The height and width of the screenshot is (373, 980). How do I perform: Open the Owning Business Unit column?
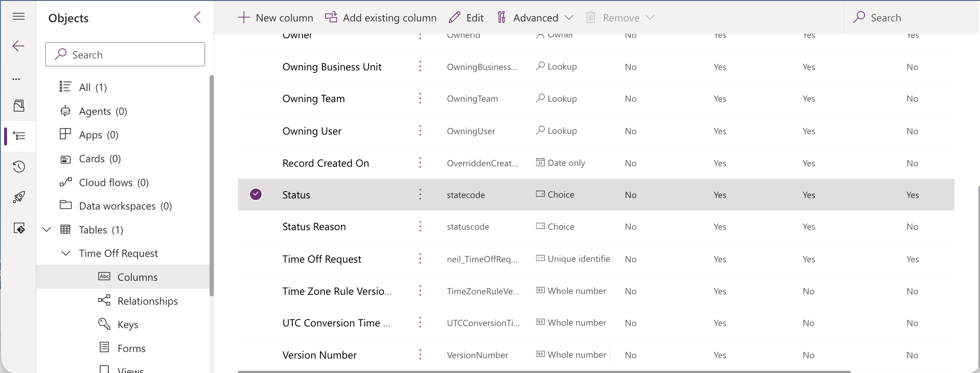pyautogui.click(x=332, y=67)
